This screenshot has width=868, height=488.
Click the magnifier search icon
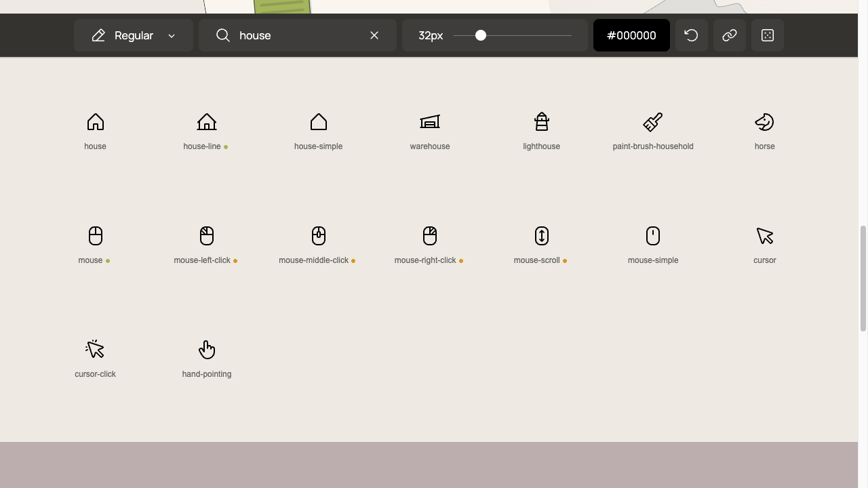click(223, 35)
